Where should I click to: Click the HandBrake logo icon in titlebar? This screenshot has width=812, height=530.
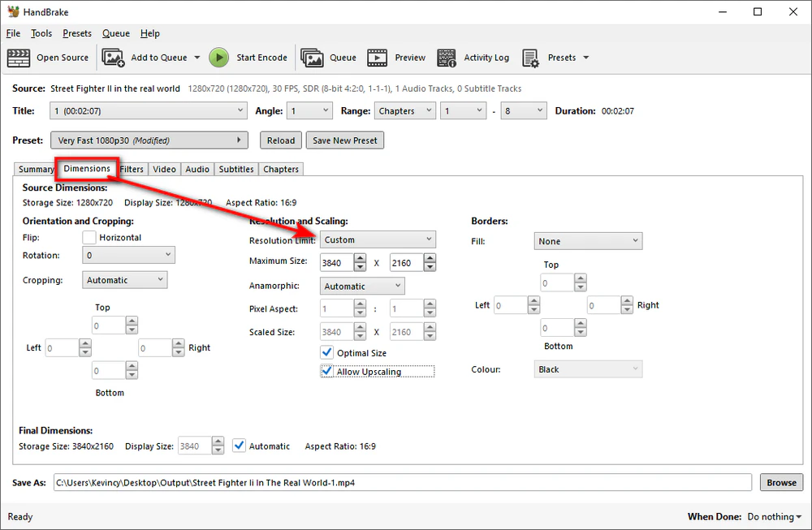coord(13,11)
